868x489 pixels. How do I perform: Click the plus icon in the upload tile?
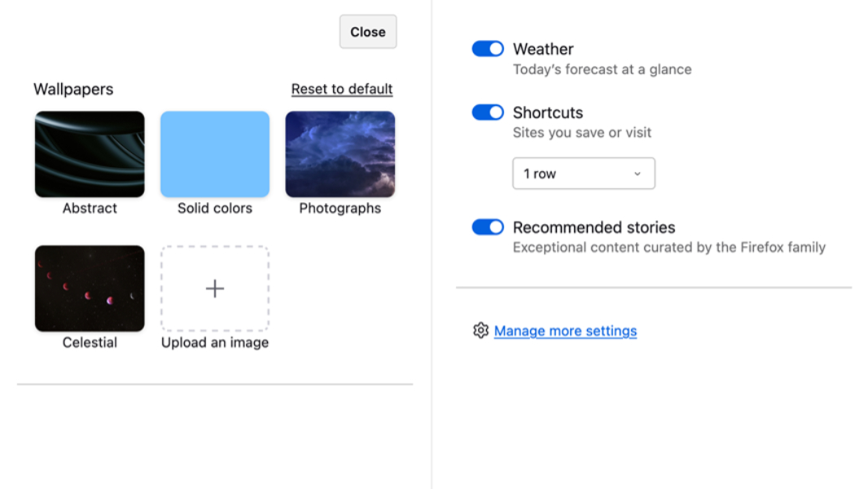point(214,289)
